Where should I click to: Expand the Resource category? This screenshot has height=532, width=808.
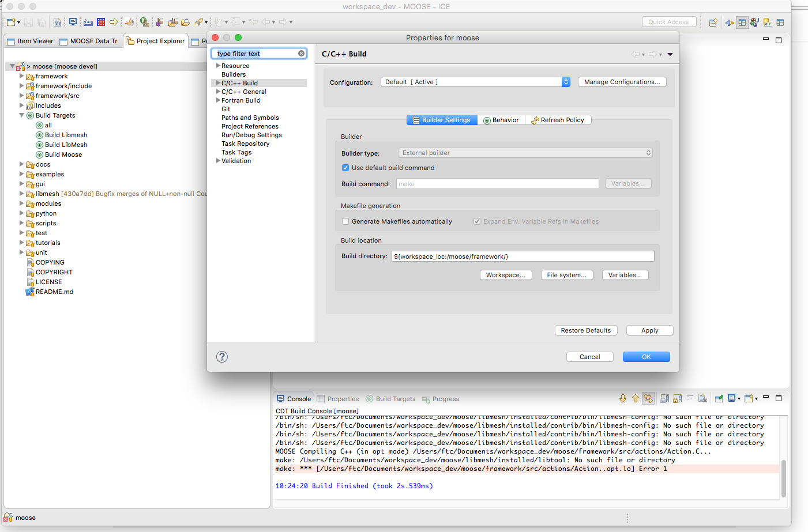[x=218, y=66]
